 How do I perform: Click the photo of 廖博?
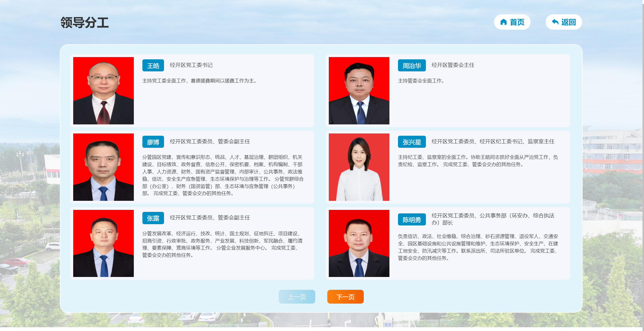tap(103, 167)
